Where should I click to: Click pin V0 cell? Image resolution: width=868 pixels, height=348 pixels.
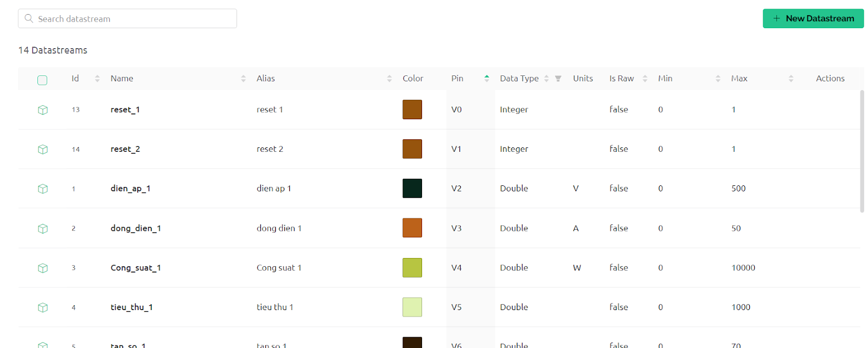456,109
